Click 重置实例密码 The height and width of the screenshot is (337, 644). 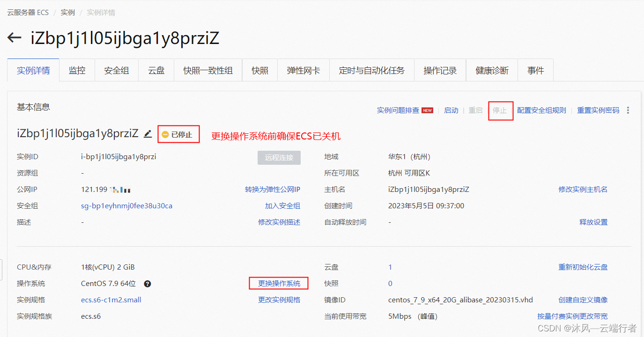[598, 110]
